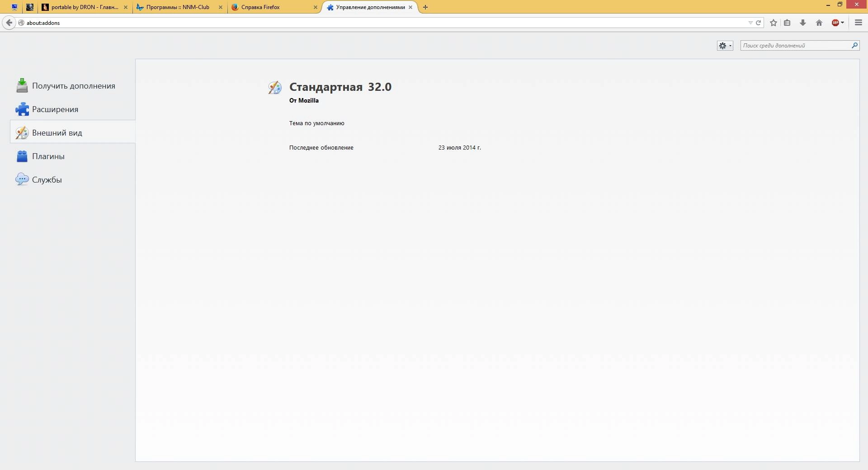Go back with the back arrow button
The height and width of the screenshot is (470, 868).
tap(9, 23)
